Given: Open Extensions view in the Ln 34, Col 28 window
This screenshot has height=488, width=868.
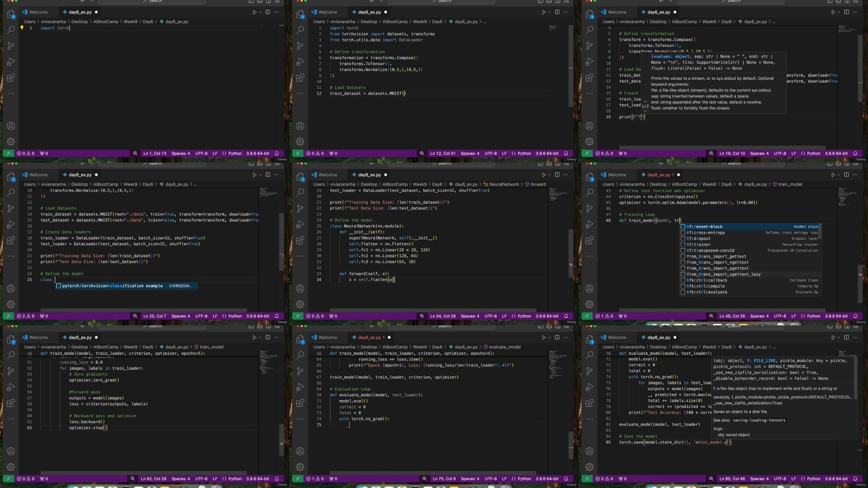Looking at the screenshot, I should coord(300,240).
